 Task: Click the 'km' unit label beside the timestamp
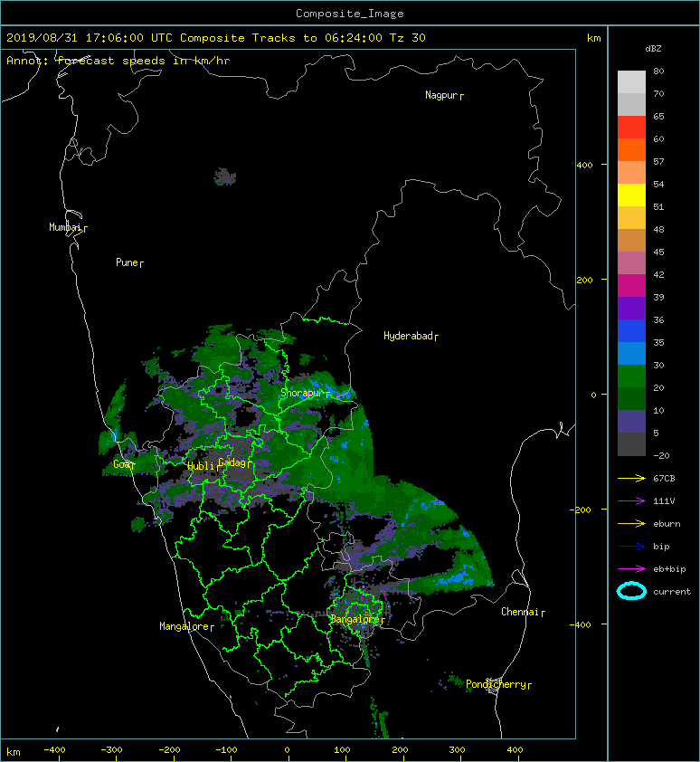[x=593, y=38]
